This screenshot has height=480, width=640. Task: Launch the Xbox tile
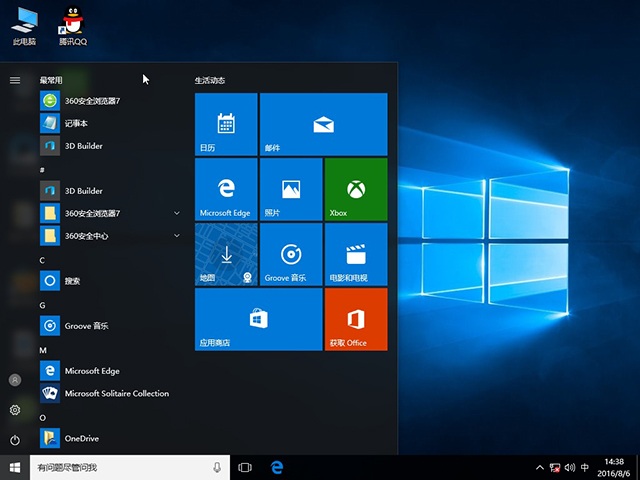point(355,189)
